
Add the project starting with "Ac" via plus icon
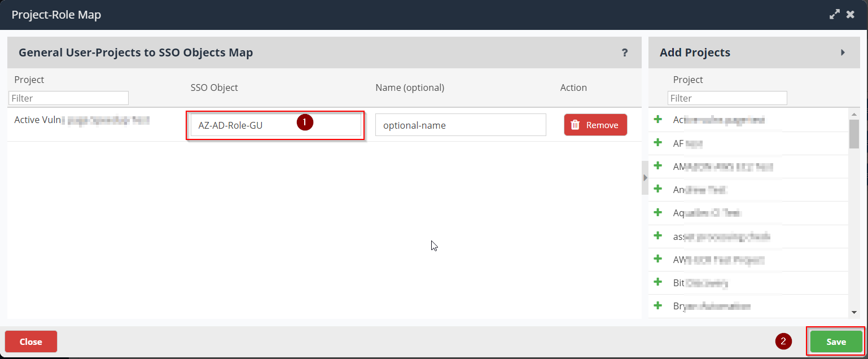click(x=657, y=119)
